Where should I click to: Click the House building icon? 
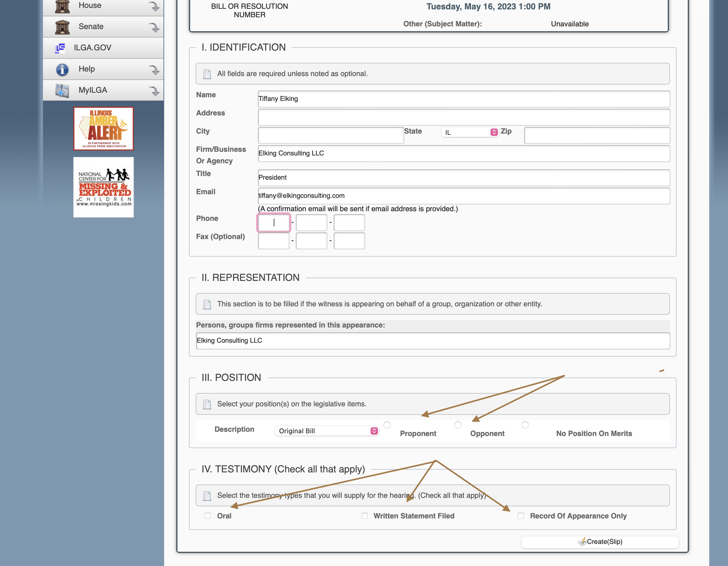[x=62, y=6]
